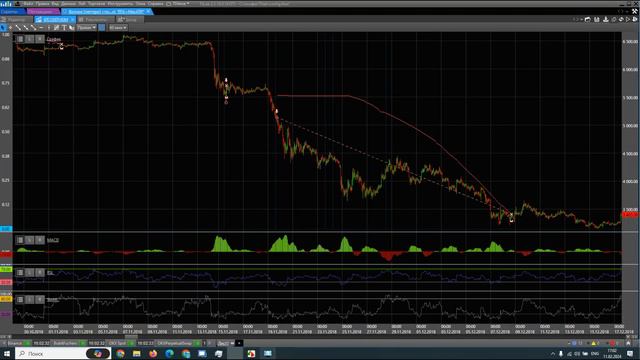This screenshot has width=640, height=360.
Task: Open the dropdown right of the blue color swatch
Action: [x=118, y=28]
